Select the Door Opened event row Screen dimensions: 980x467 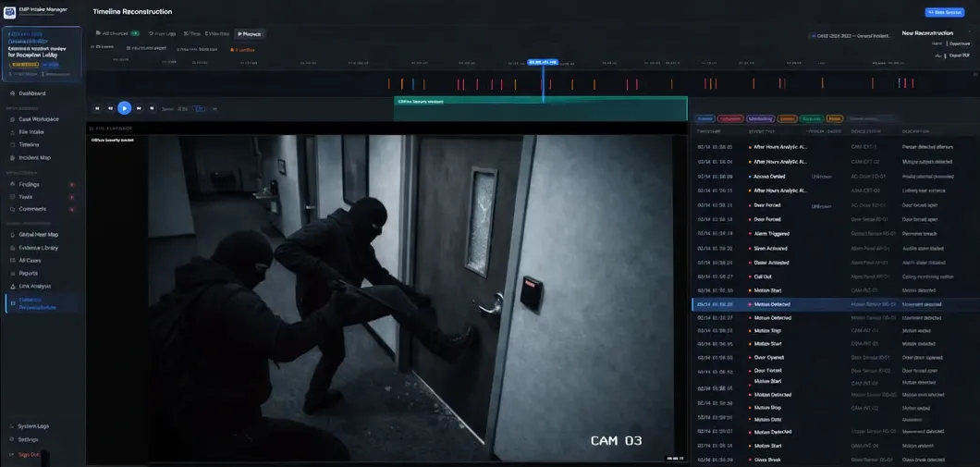coord(836,358)
